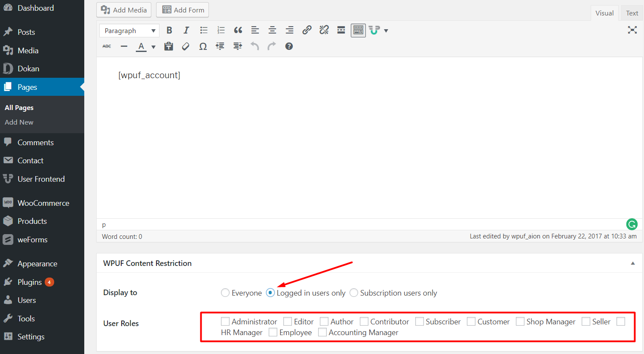Screen dimensions: 644x354
Task: Check the Contributor role checkbox
Action: [364, 321]
